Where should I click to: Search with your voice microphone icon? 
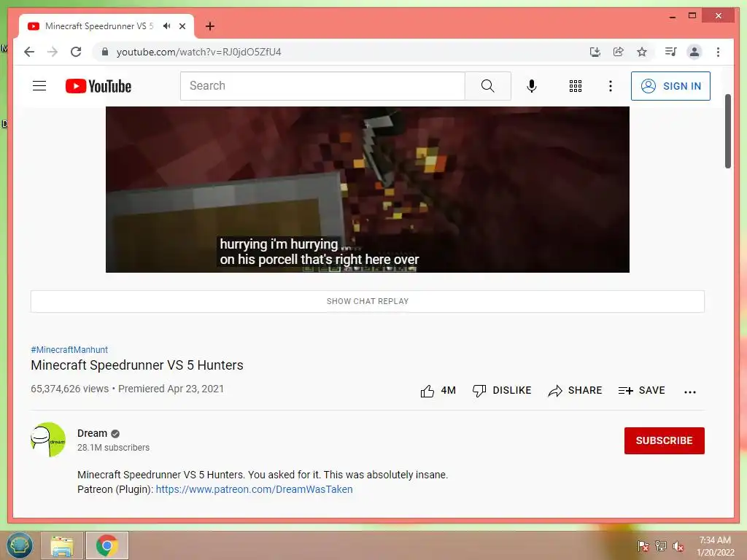(x=532, y=86)
